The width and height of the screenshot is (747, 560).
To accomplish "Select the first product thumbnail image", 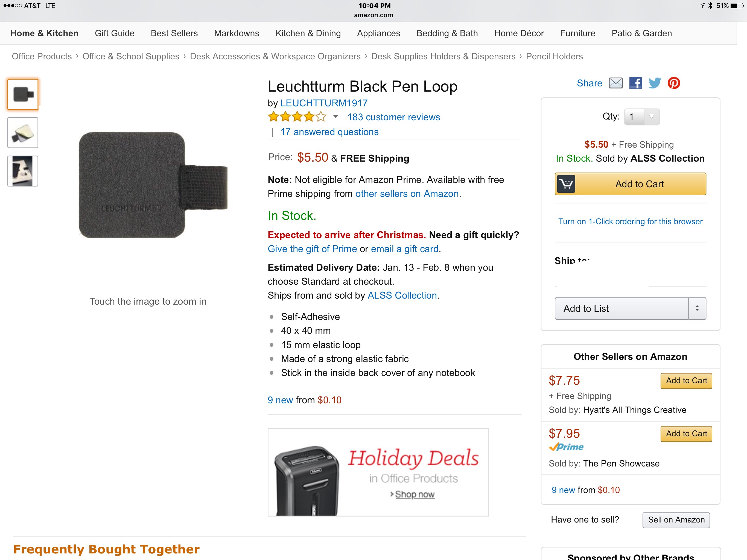I will (x=23, y=95).
